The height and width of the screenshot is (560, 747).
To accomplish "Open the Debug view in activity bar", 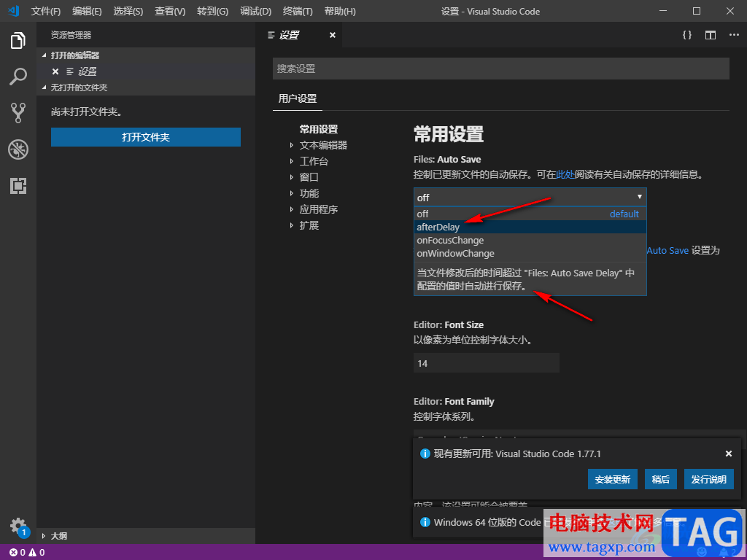I will [18, 149].
